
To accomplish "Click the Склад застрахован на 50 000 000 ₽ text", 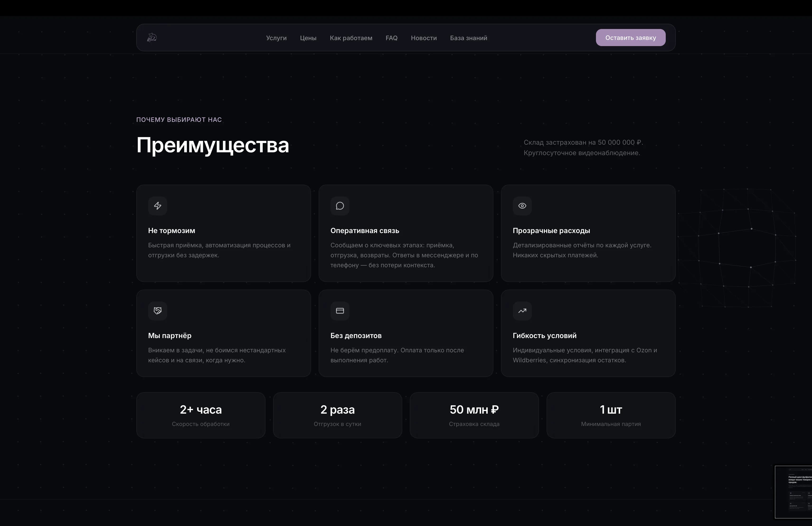I will (583, 142).
